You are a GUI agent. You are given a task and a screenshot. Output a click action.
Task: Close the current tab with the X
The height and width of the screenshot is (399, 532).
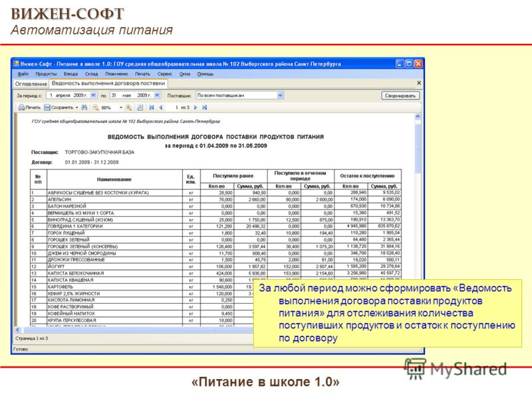coord(419,82)
